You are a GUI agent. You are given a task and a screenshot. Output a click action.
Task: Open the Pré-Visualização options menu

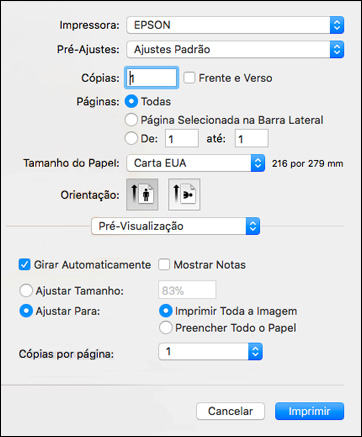click(x=176, y=226)
